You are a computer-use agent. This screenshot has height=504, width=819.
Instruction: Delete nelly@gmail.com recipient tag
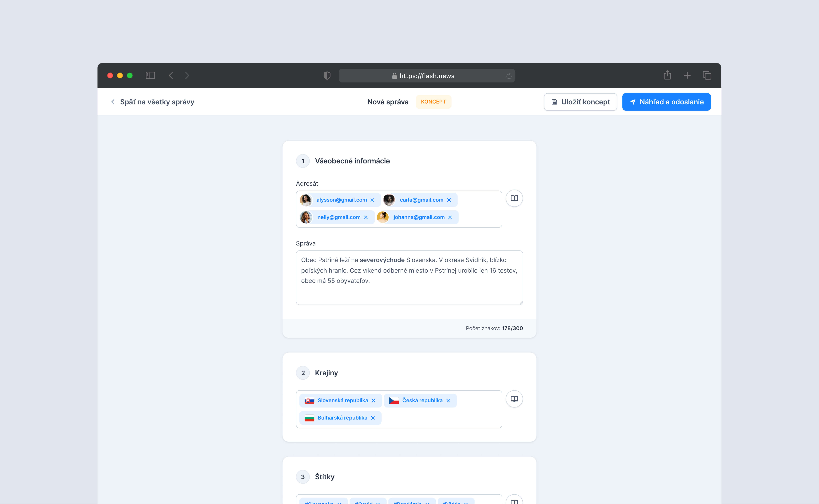tap(366, 217)
